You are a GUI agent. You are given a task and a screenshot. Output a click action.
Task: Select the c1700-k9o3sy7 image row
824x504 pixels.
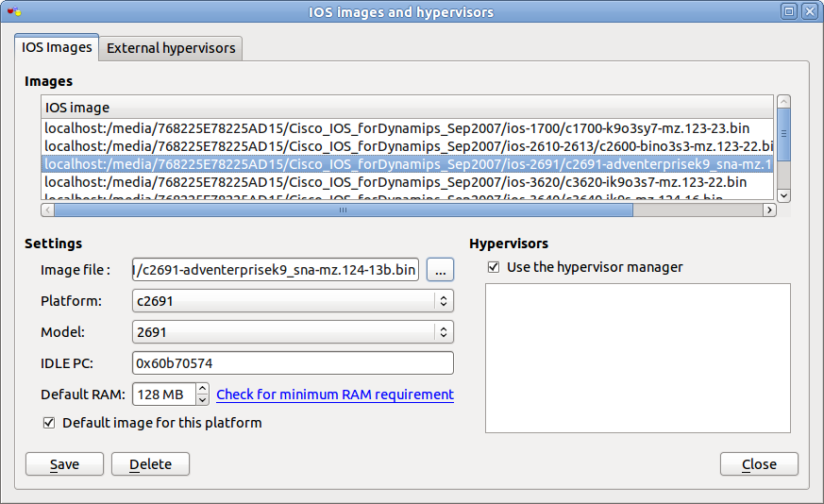(x=396, y=127)
